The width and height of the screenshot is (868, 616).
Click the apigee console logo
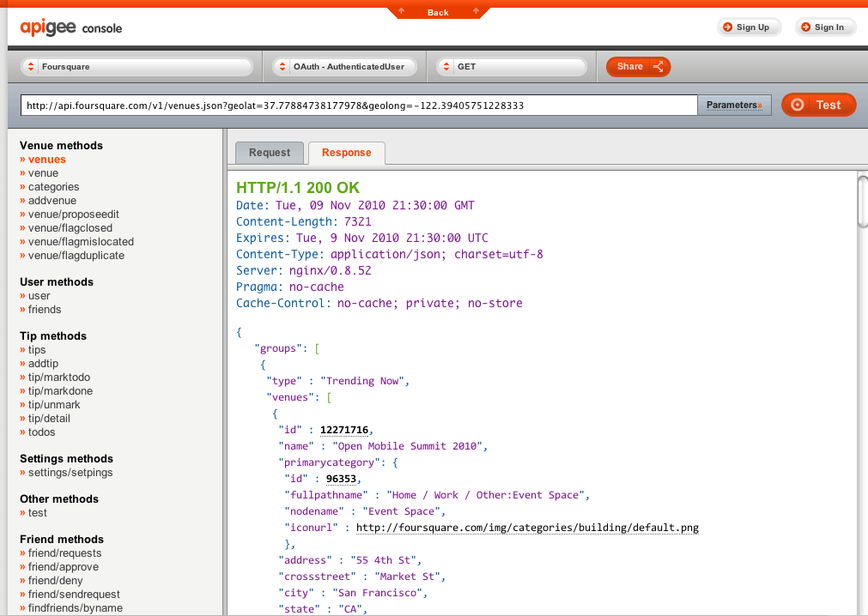tap(71, 27)
